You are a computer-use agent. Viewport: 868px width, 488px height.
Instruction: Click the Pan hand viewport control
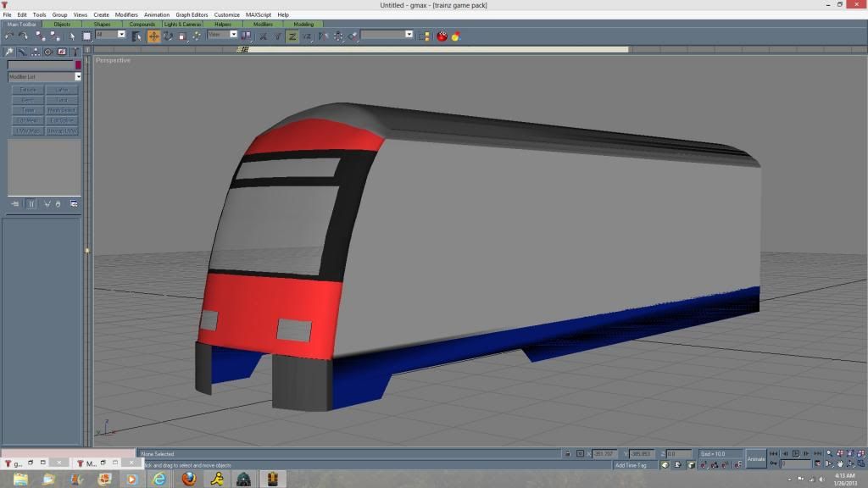click(840, 464)
